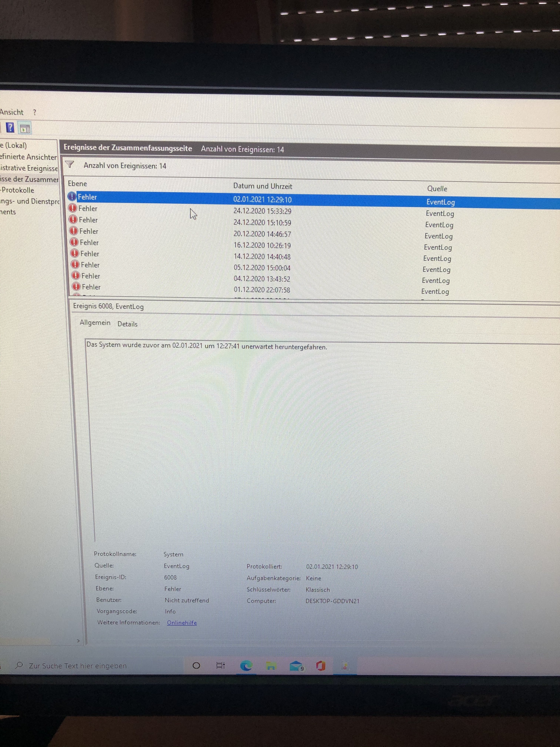Switch to the Details tab
The image size is (560, 747).
coord(127,324)
